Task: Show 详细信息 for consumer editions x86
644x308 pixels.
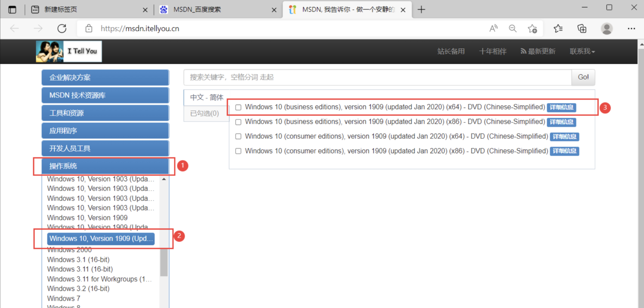Action: pos(564,151)
